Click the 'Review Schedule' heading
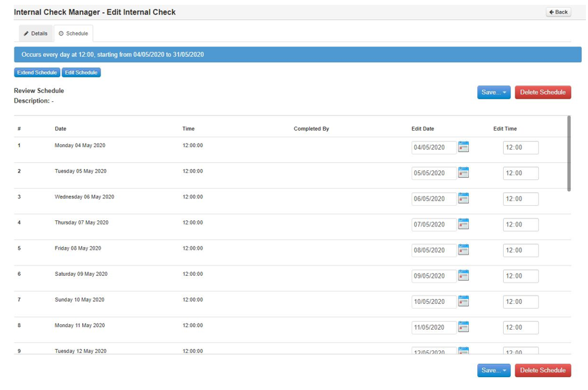 click(39, 91)
